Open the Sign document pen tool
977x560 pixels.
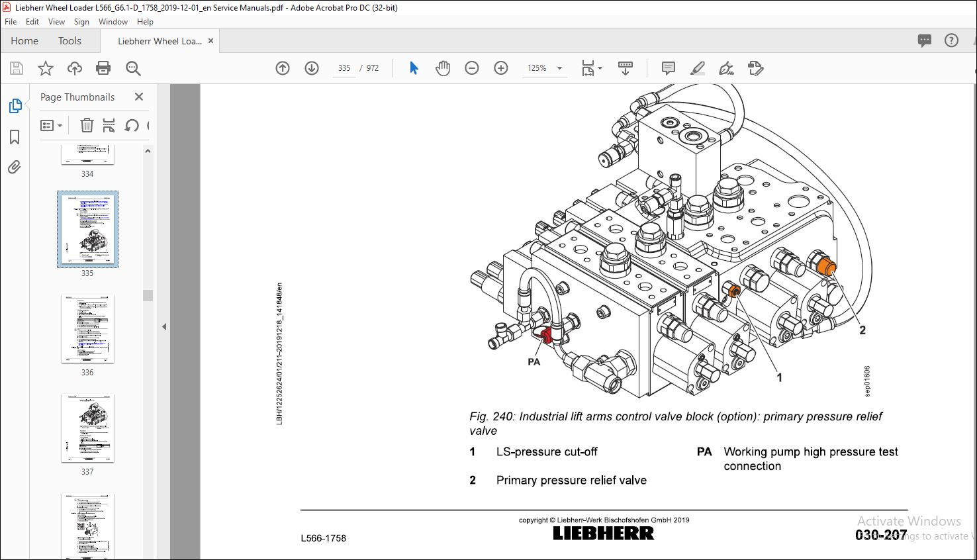tap(726, 68)
